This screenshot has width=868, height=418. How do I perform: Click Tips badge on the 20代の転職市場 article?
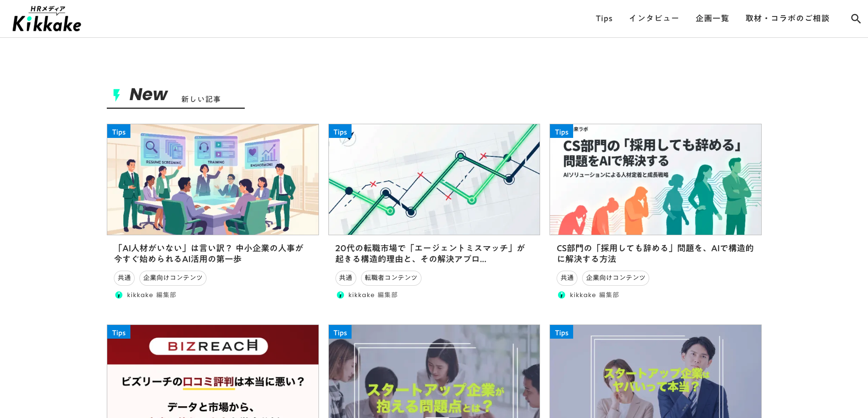click(x=340, y=131)
